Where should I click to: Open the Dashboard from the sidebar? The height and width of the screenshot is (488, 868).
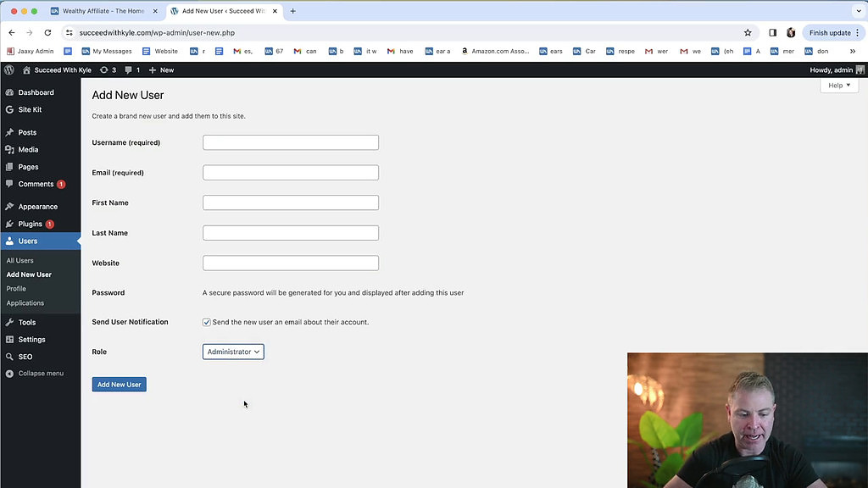coord(36,92)
